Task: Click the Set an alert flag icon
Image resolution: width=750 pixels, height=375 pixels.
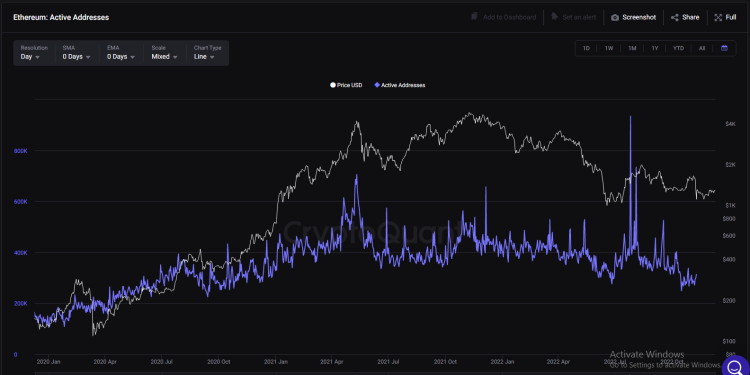Action: coord(555,17)
